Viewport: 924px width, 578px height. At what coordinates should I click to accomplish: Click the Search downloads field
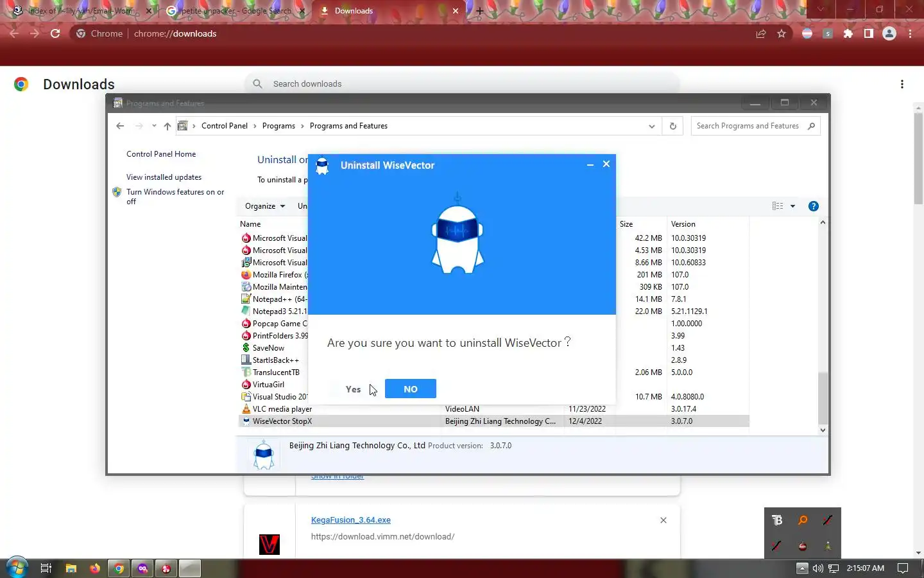tap(462, 84)
